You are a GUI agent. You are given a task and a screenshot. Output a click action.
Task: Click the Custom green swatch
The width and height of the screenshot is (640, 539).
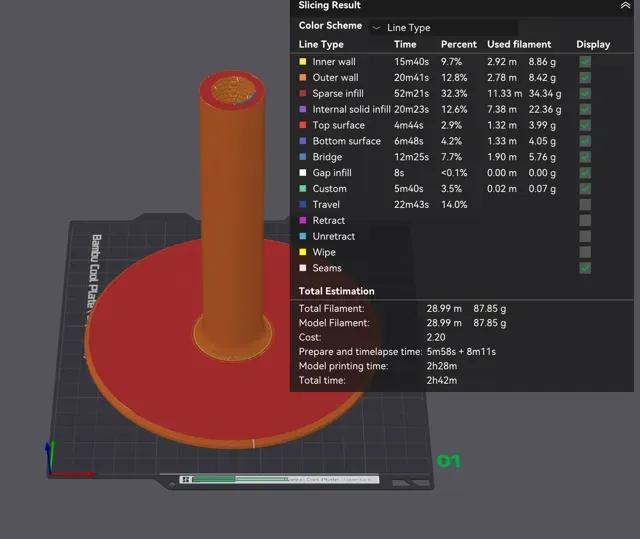click(303, 189)
